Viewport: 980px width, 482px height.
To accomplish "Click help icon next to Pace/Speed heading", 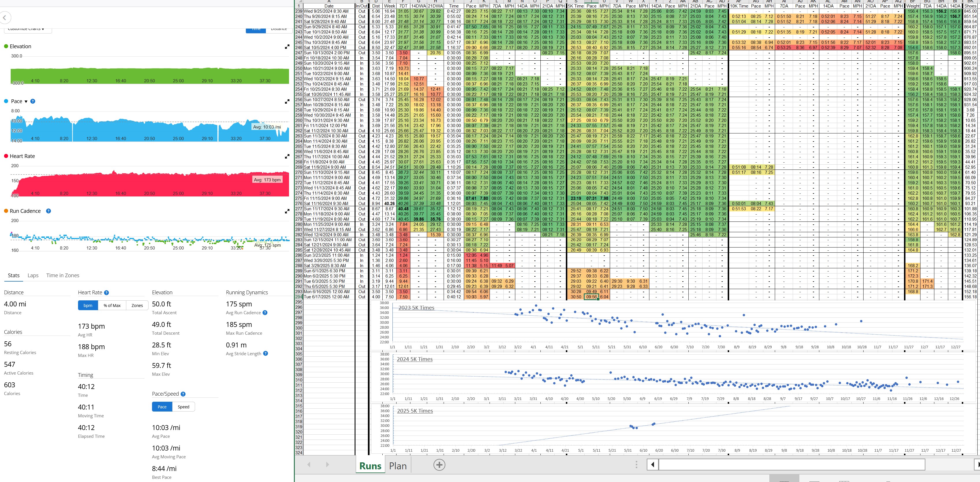I will pos(183,394).
